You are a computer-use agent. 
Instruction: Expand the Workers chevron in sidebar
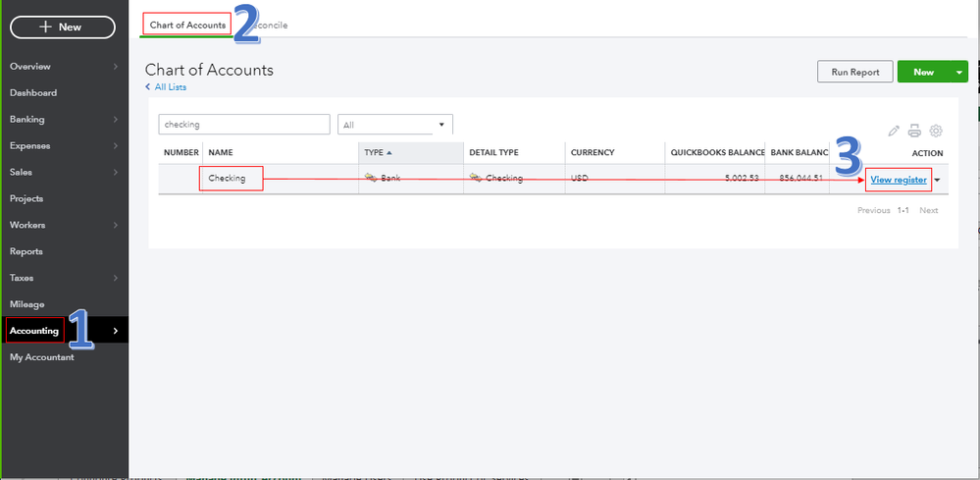tap(116, 225)
